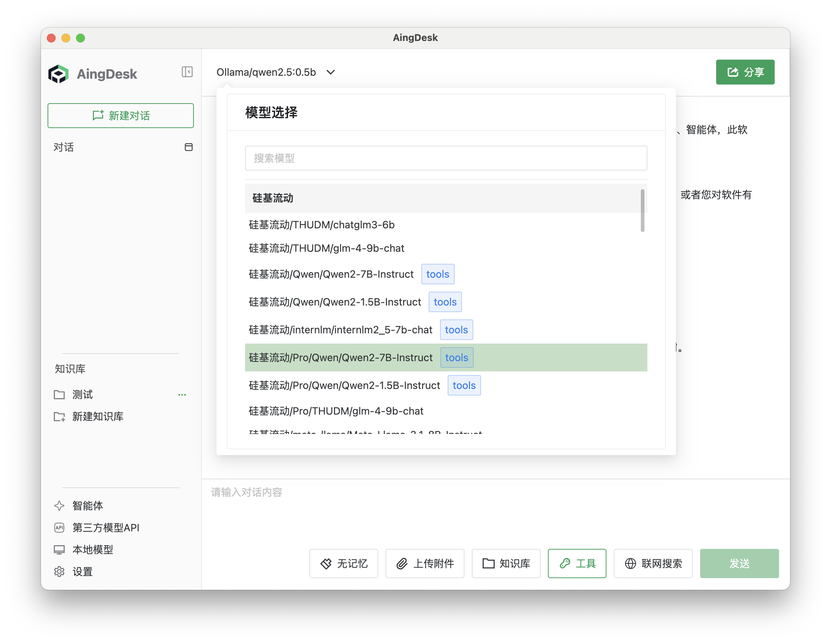This screenshot has width=831, height=644.
Task: Open the 测试 knowledge base options dots
Action: pyautogui.click(x=182, y=395)
